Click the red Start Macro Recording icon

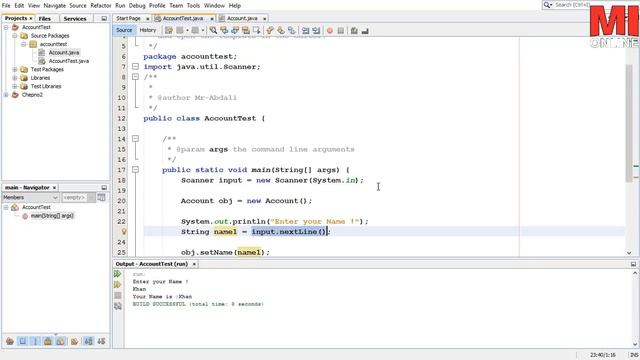click(330, 30)
